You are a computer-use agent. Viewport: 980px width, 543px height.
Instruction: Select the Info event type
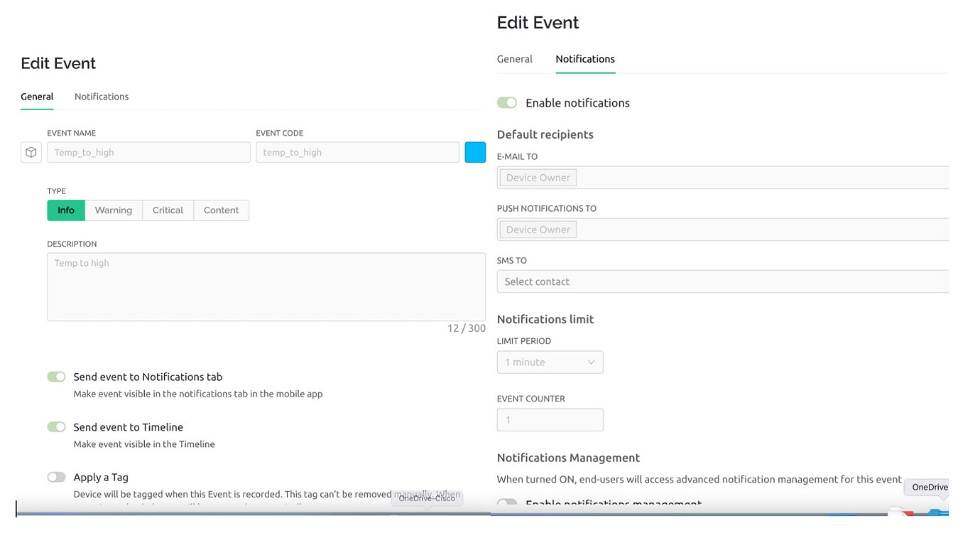[66, 210]
